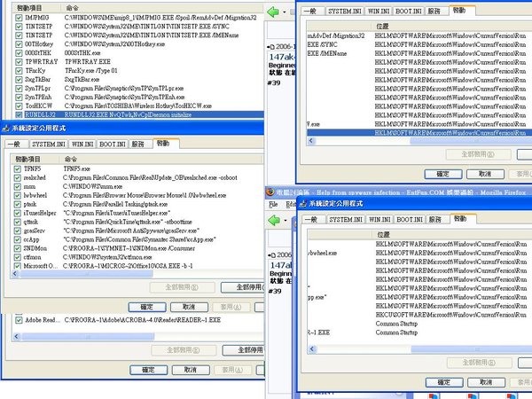Open BOOT.INI tab in bottom-right window
532x399 pixels.
(x=410, y=220)
